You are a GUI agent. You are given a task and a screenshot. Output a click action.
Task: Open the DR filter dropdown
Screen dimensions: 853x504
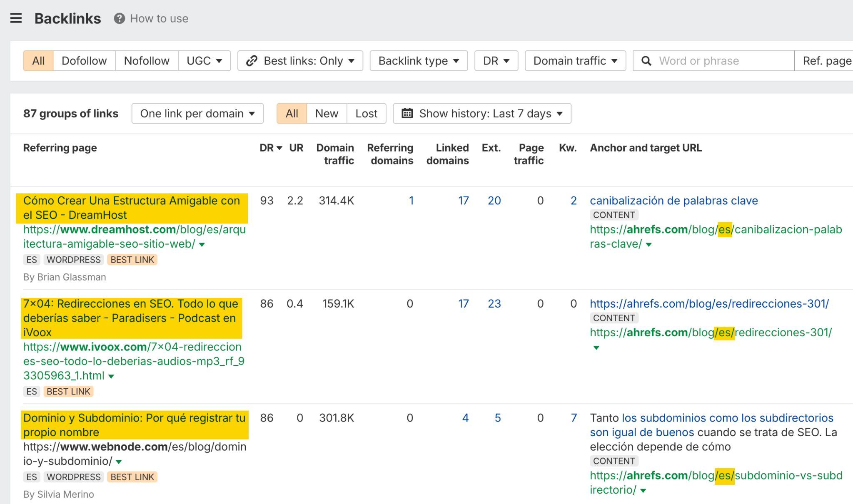(x=496, y=61)
